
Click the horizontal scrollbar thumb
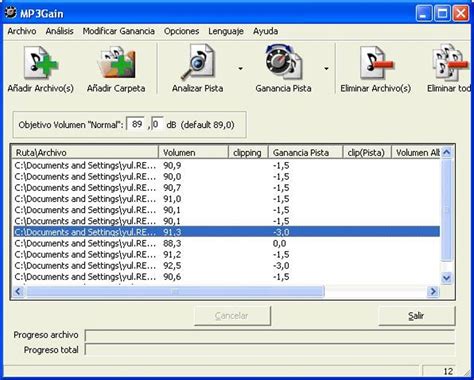coord(175,291)
